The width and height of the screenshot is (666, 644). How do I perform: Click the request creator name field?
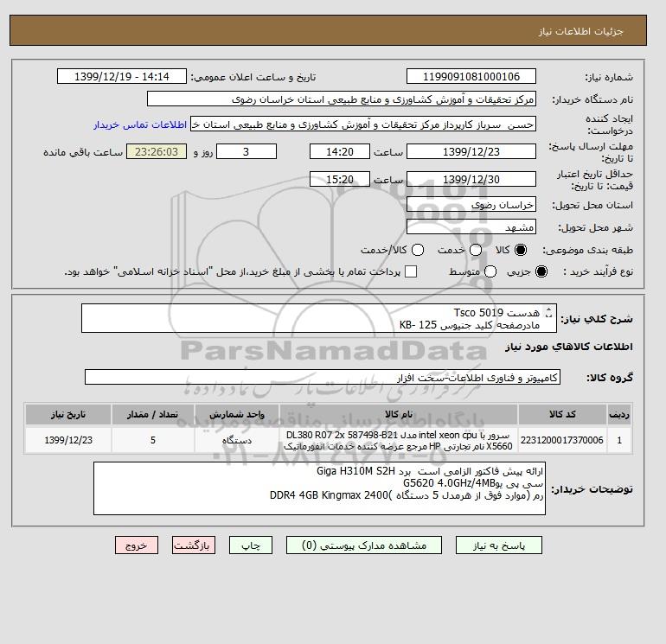coord(363,124)
